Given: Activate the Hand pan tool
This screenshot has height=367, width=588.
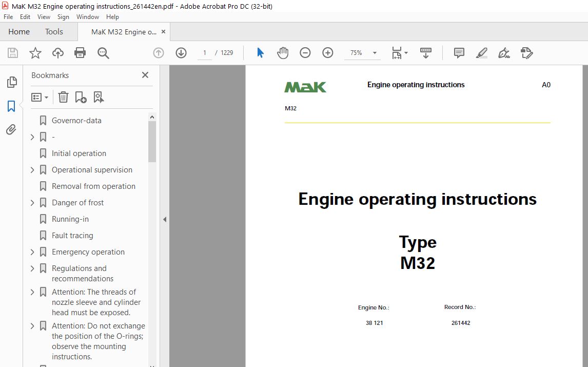Looking at the screenshot, I should click(283, 53).
